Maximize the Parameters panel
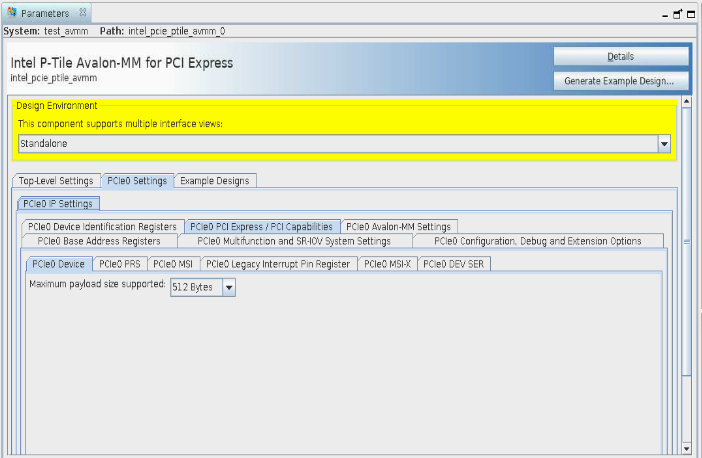This screenshot has height=458, width=702. pos(691,14)
